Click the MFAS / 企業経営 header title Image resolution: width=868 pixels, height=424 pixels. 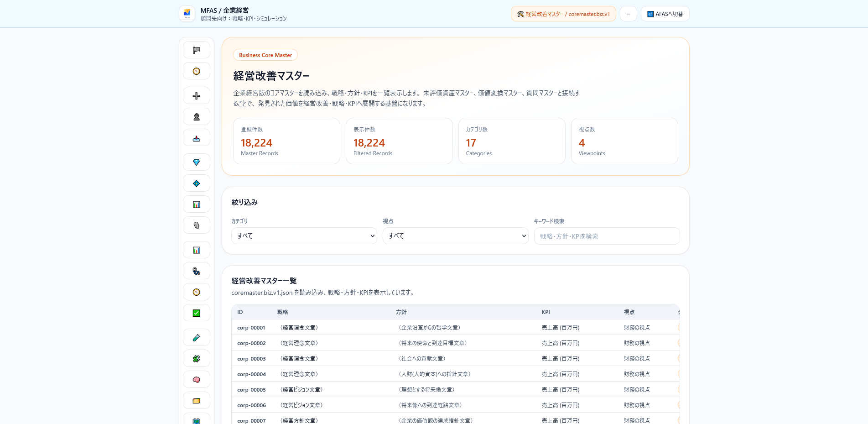(x=224, y=10)
